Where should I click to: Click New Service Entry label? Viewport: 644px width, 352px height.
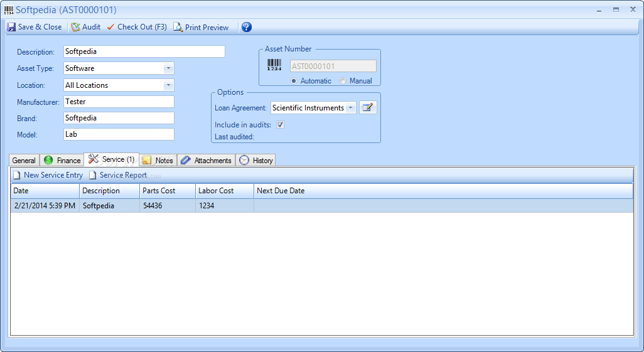(53, 175)
